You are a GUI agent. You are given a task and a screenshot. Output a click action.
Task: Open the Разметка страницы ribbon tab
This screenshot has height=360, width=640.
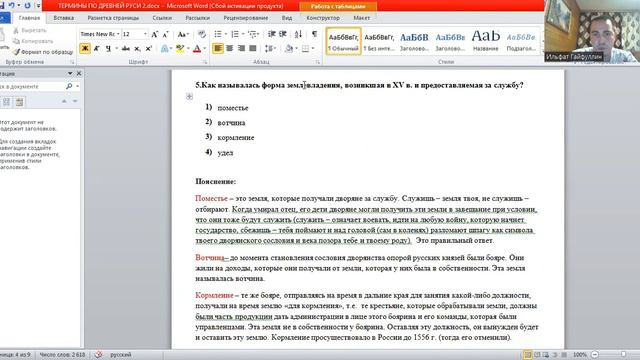(113, 18)
